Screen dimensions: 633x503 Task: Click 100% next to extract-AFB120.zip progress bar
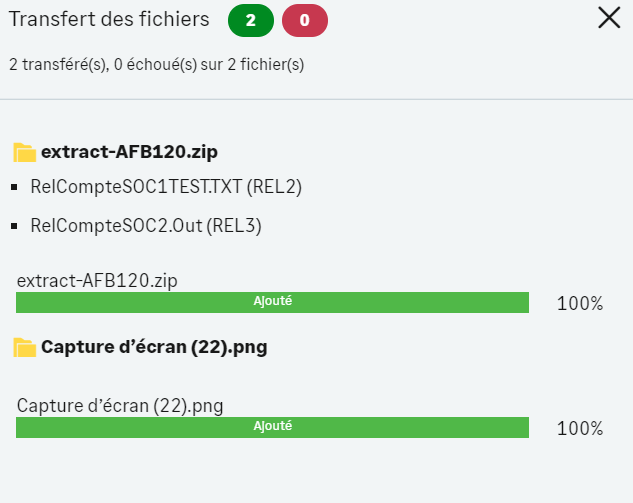pyautogui.click(x=580, y=304)
